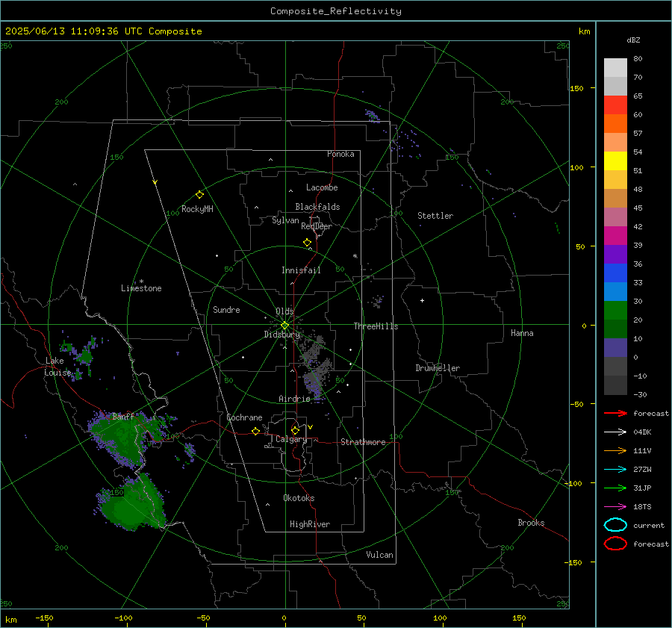The height and width of the screenshot is (628, 672).
Task: Click the Composite_Reflectivity title text
Action: tap(336, 11)
